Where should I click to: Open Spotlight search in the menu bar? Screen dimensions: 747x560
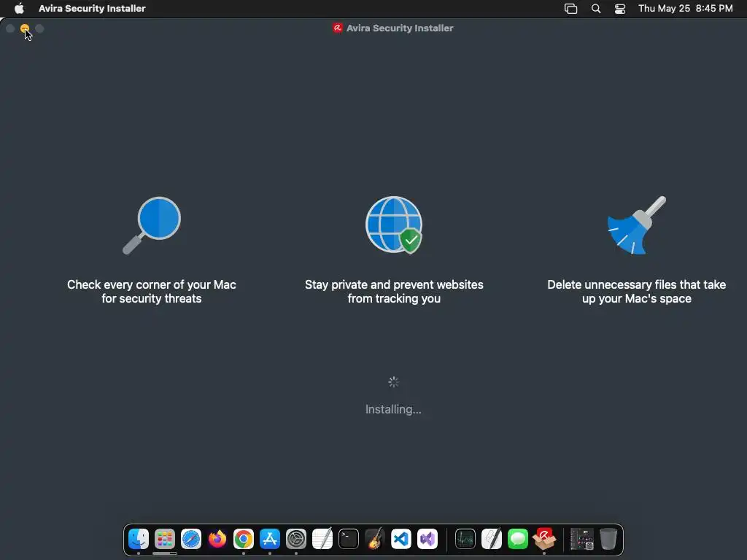[x=595, y=9]
